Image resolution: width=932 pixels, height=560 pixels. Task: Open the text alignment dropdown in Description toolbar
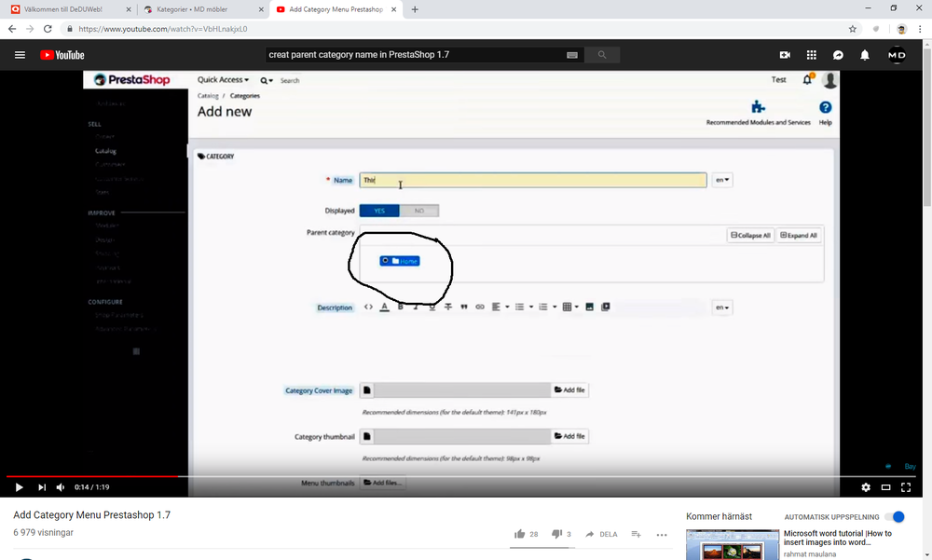click(x=508, y=307)
